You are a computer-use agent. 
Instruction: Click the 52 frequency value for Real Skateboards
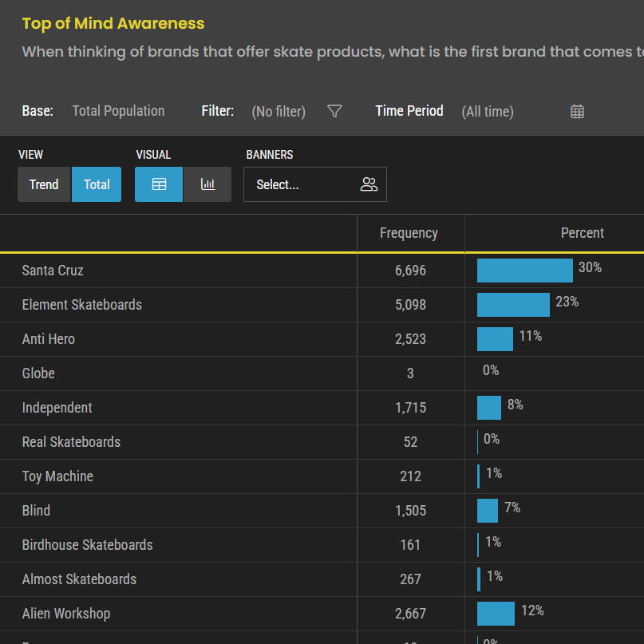pyautogui.click(x=410, y=442)
